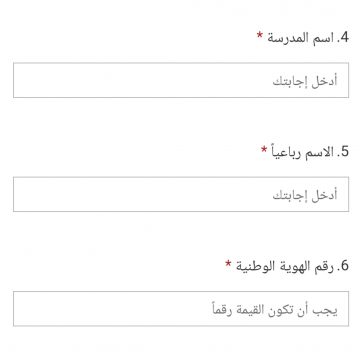
Task: Click placeholder أدخل إجابتك under full name question
Action: tap(305, 195)
